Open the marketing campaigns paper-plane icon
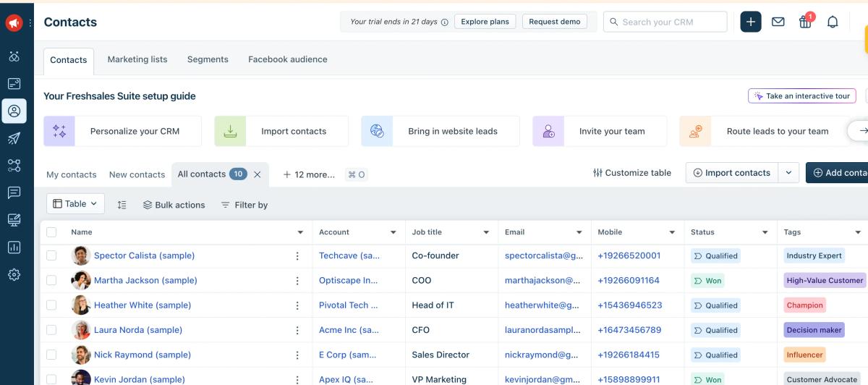Viewport: 868px width, 385px height. 14,139
